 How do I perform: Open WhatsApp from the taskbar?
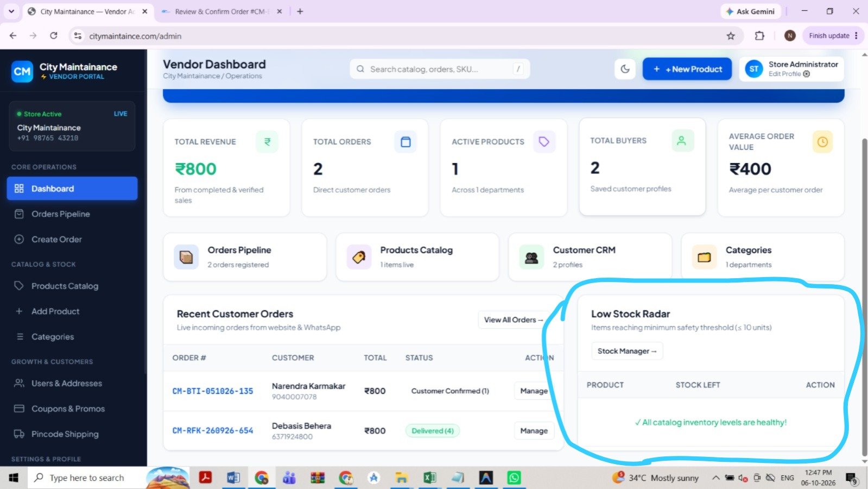pyautogui.click(x=514, y=478)
